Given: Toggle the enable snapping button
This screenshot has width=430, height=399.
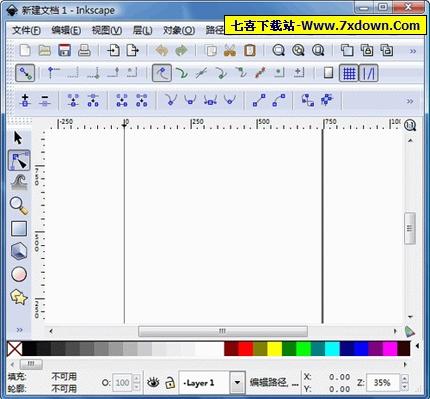Looking at the screenshot, I should click(x=25, y=73).
